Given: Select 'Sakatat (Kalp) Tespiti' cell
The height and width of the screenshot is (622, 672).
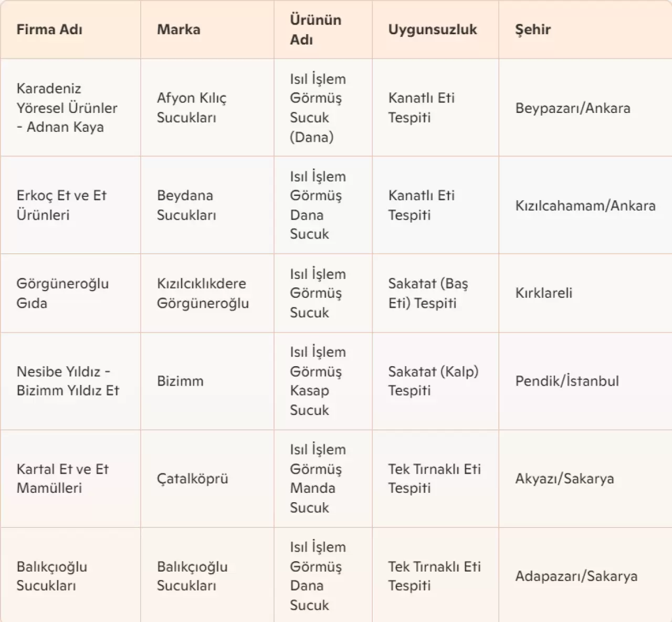Looking at the screenshot, I should [433, 381].
